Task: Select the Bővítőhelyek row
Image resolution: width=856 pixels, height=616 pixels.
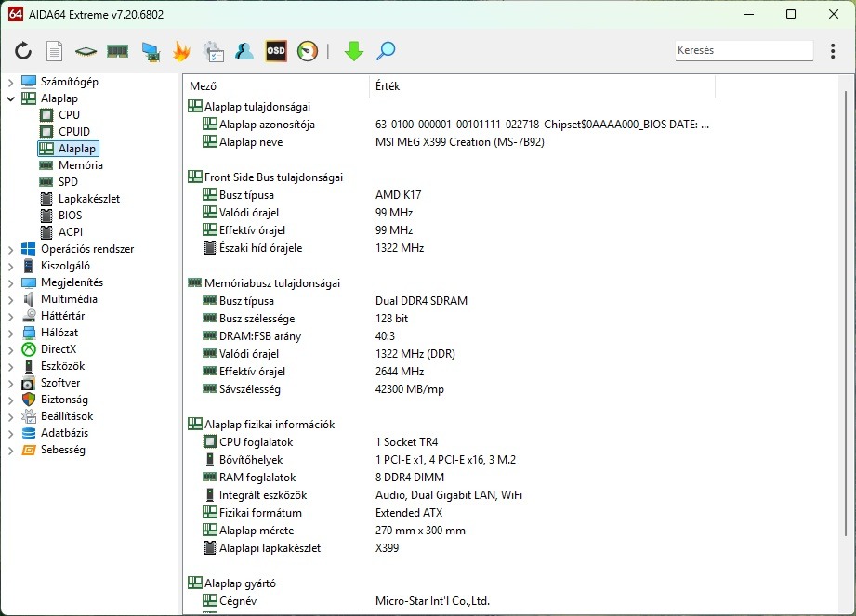Action: pyautogui.click(x=456, y=460)
